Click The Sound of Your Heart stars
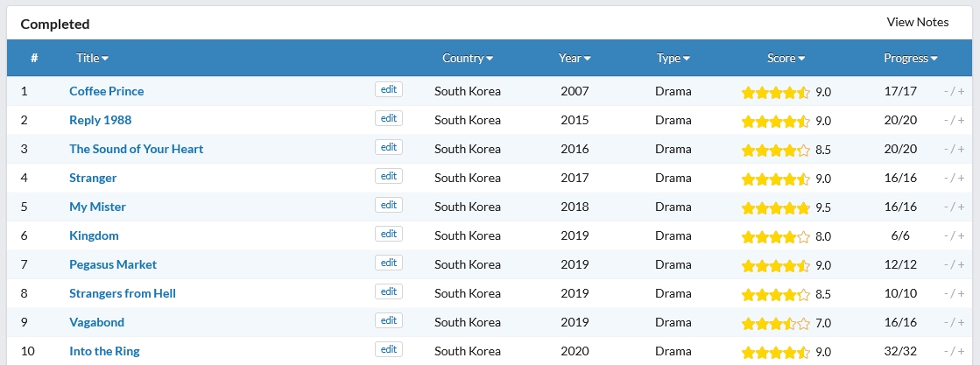Viewport: 980px width, 365px height. pos(776,150)
